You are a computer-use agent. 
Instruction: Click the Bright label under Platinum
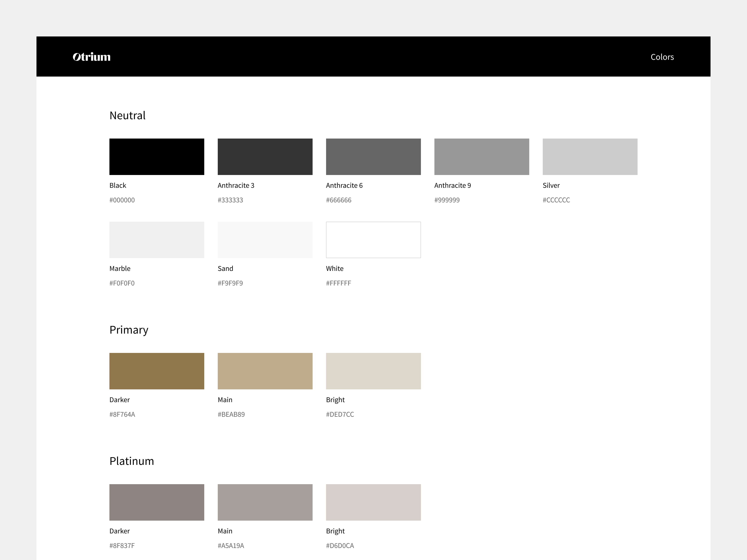pos(335,531)
